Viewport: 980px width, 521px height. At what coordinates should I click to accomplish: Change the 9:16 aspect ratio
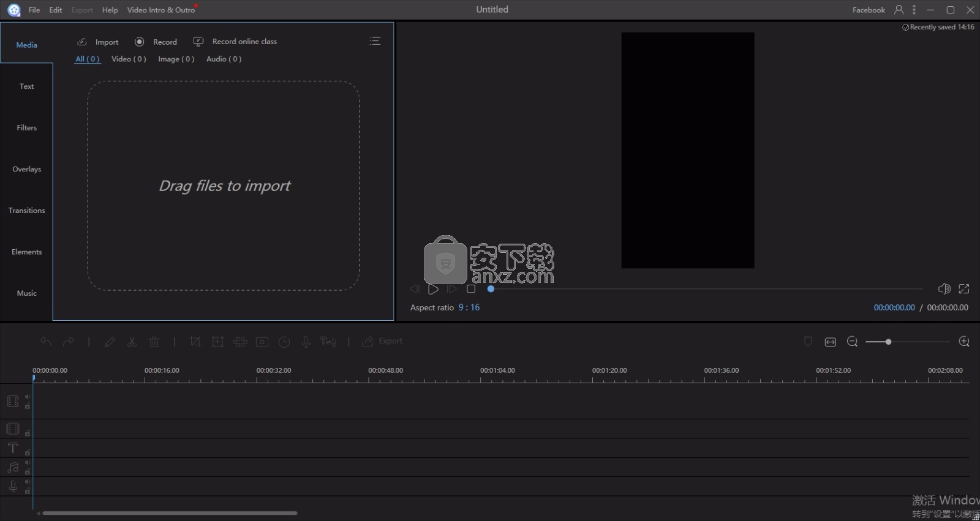click(469, 307)
